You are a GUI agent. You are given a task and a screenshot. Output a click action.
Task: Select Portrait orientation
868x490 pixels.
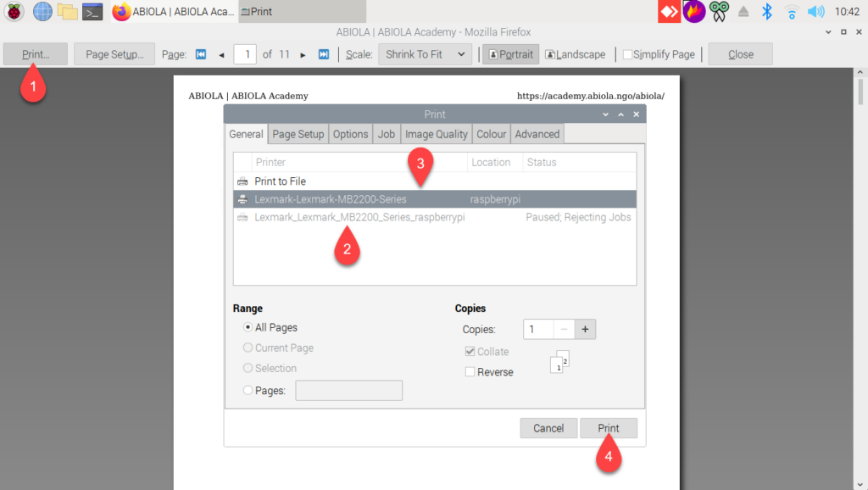510,54
